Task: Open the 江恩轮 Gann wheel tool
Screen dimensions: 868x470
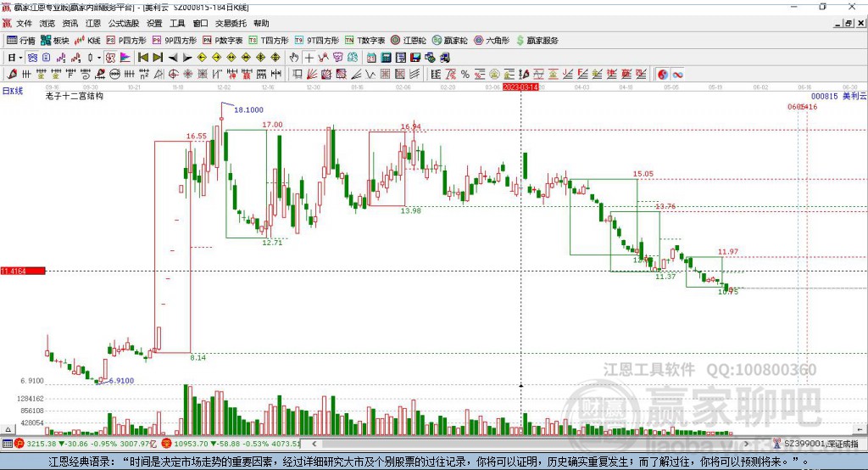Action: 409,41
